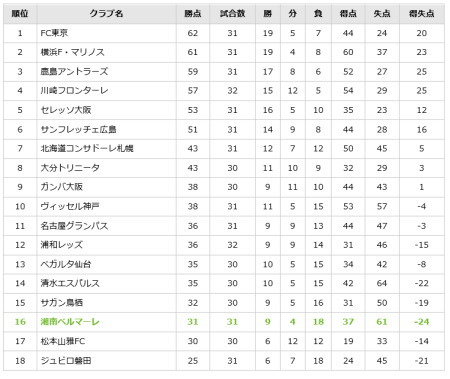Click 名古屋グランパス club name
450x379 pixels.
(x=74, y=226)
